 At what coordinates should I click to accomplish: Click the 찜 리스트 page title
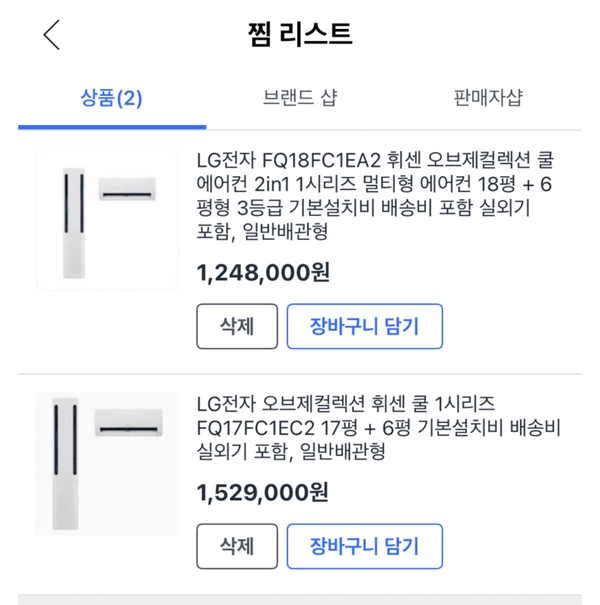(300, 35)
